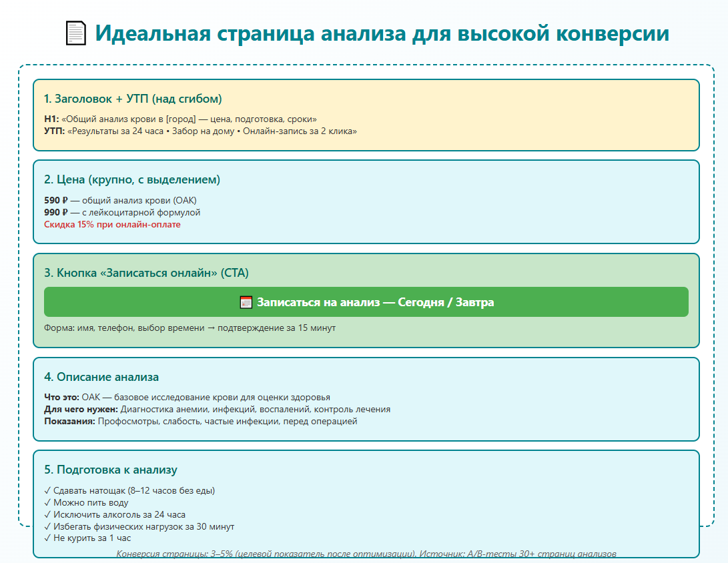Click the 590 ₽ price line

pyautogui.click(x=120, y=201)
